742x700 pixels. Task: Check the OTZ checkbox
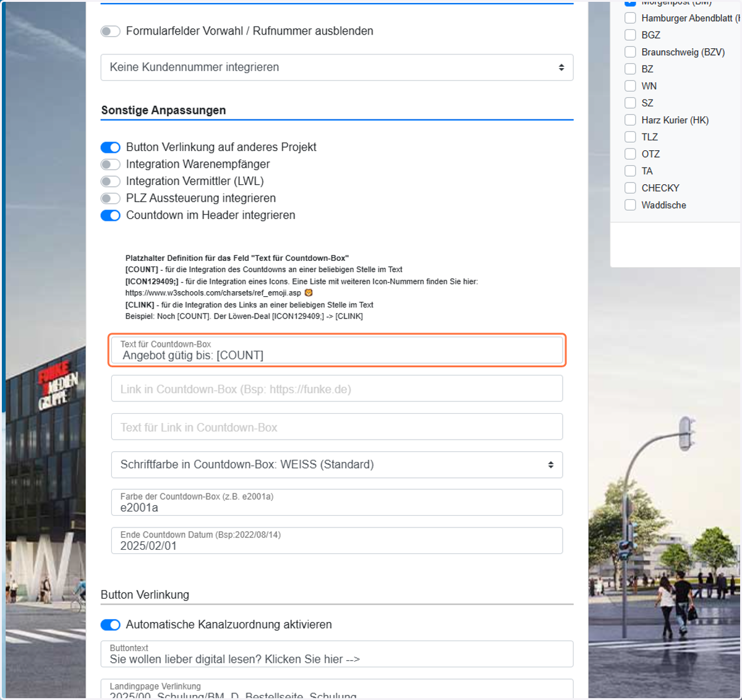pos(630,154)
